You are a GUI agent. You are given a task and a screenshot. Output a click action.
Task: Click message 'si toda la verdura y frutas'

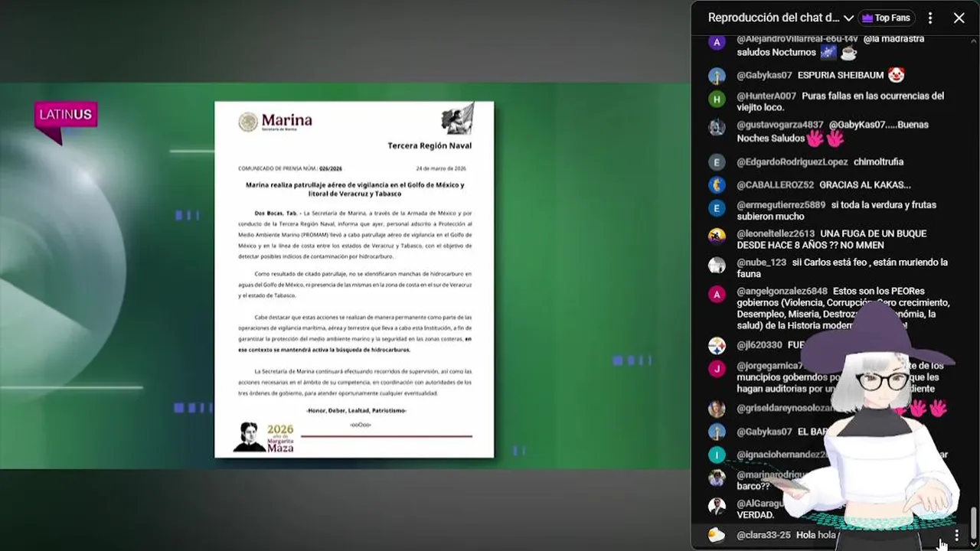(x=884, y=205)
